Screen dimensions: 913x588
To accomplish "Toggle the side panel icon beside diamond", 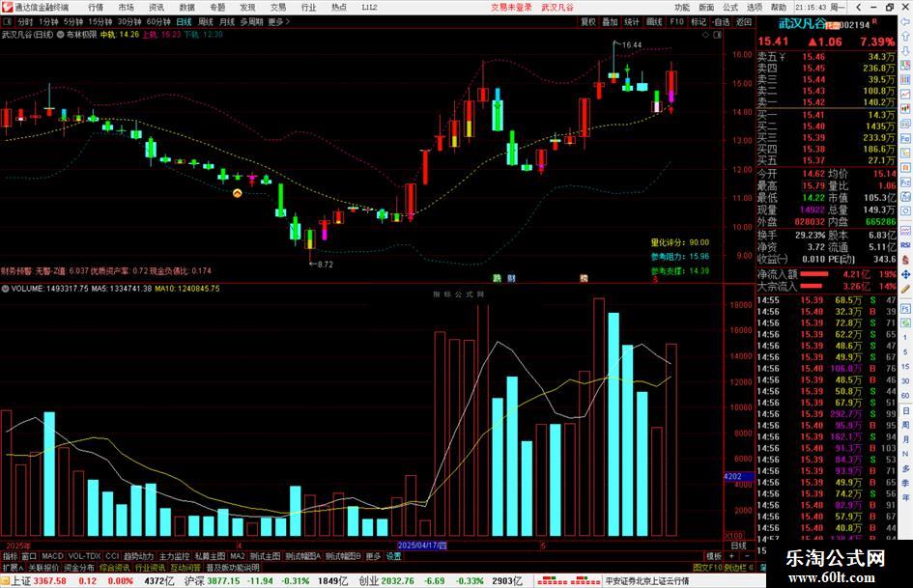I will (717, 35).
